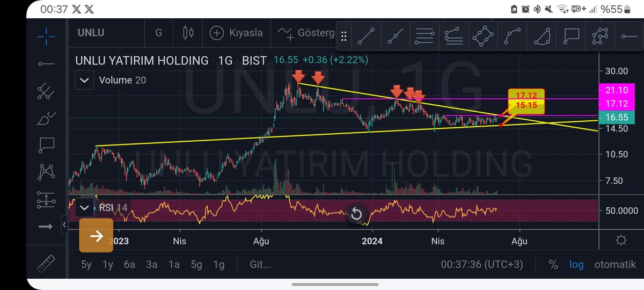Grab the favorites toolbar drag handle
The width and height of the screenshot is (644, 290).
point(343,37)
